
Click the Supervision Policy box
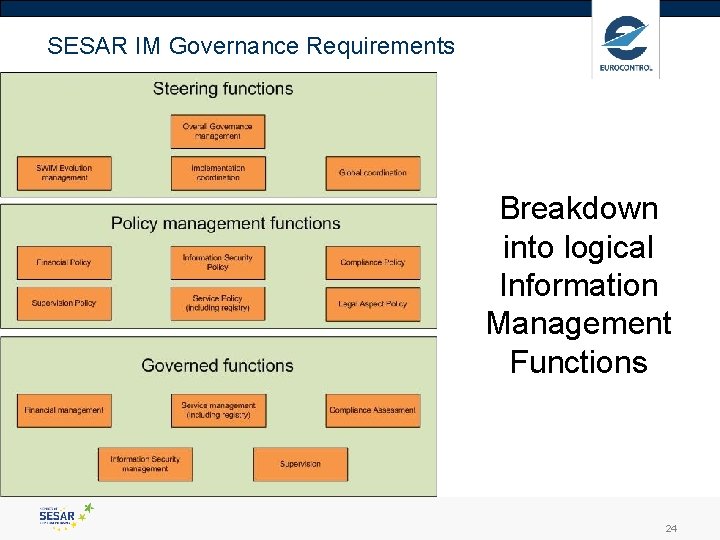point(64,304)
